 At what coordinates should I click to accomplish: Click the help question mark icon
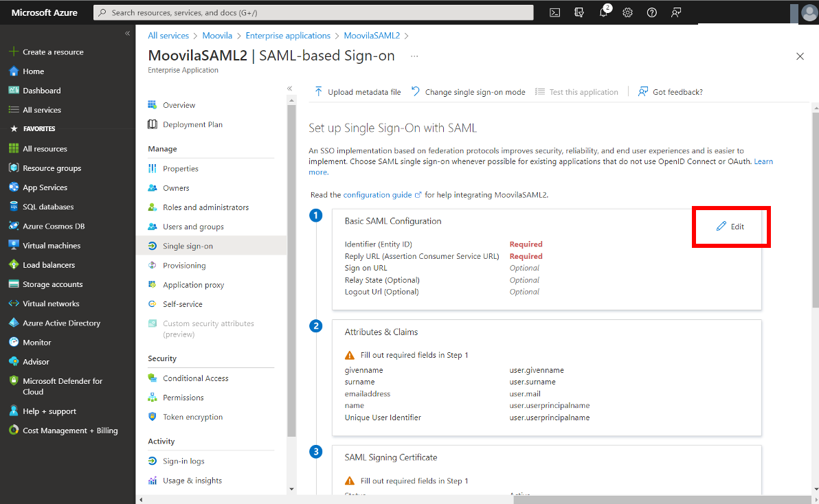pos(652,12)
